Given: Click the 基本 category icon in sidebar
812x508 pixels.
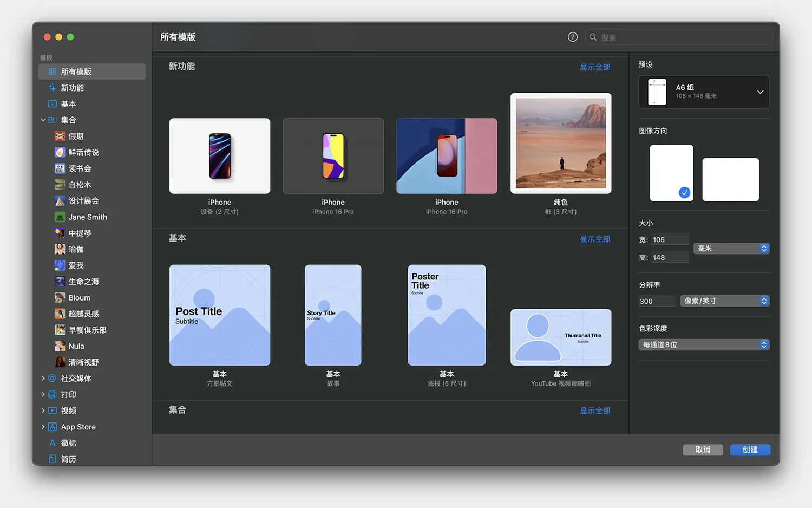Looking at the screenshot, I should pos(53,104).
